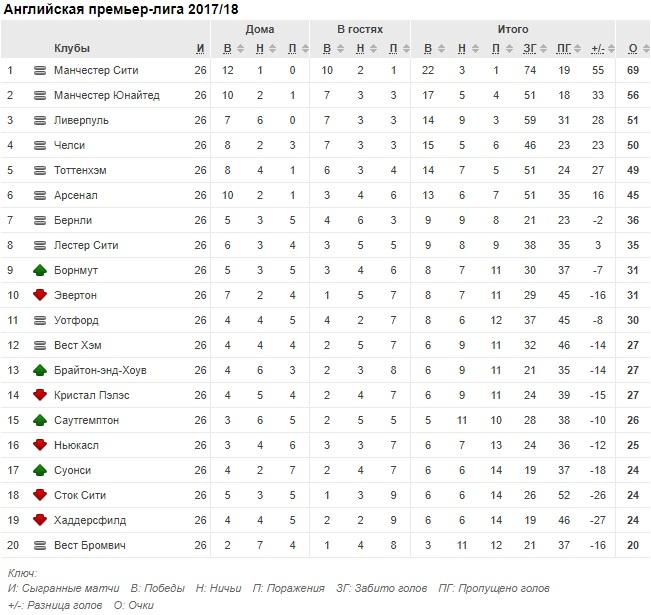
Task: Sort by the О points column header
Action: click(x=633, y=48)
